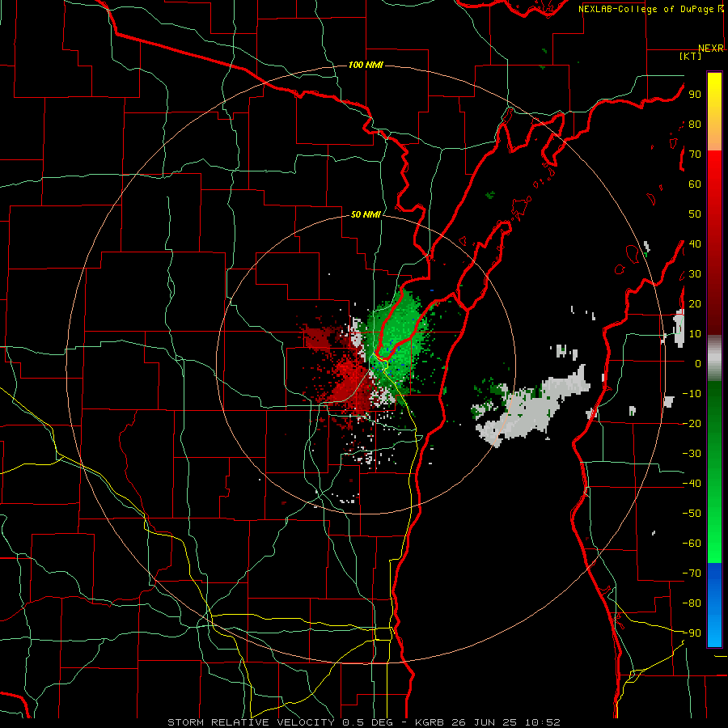The height and width of the screenshot is (728, 728).
Task: Click the positive 80 knot scale label
Action: pyautogui.click(x=695, y=124)
